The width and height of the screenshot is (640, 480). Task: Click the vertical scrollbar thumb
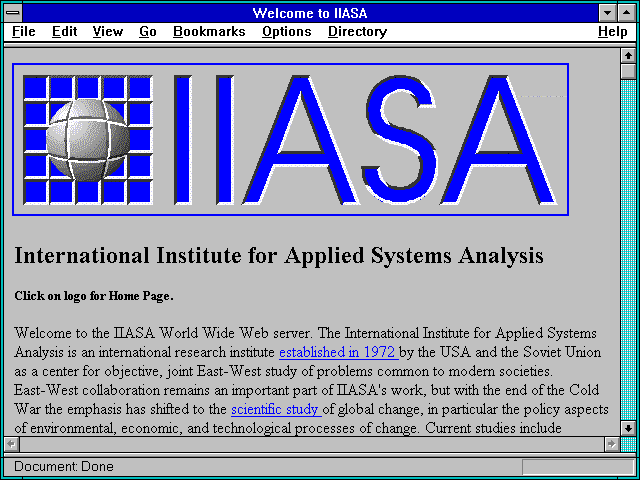tap(628, 71)
